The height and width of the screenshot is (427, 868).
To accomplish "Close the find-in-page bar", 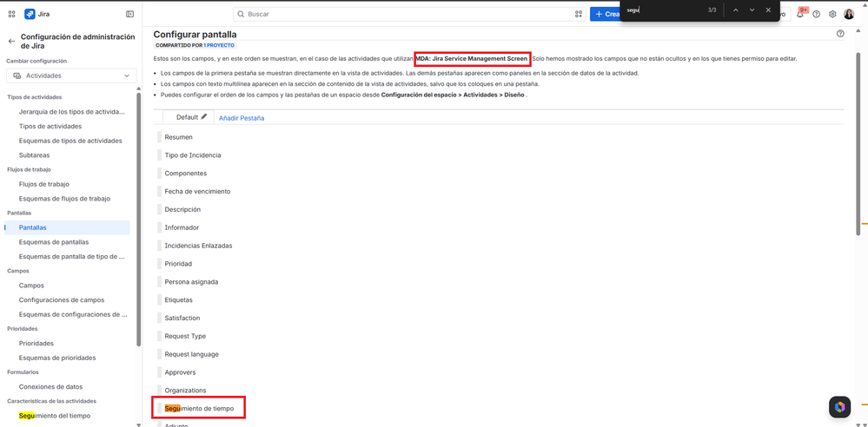I will 768,10.
